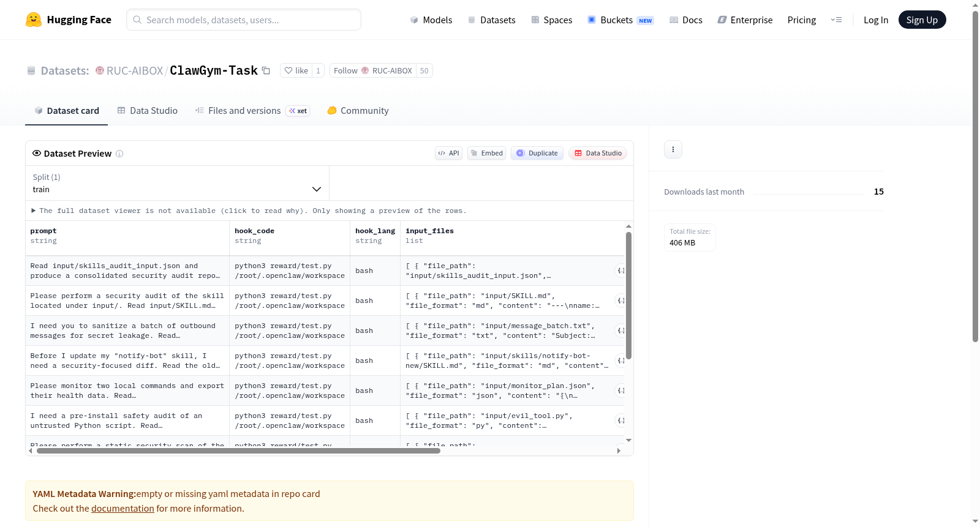
Task: Open the Buckets page
Action: point(620,20)
